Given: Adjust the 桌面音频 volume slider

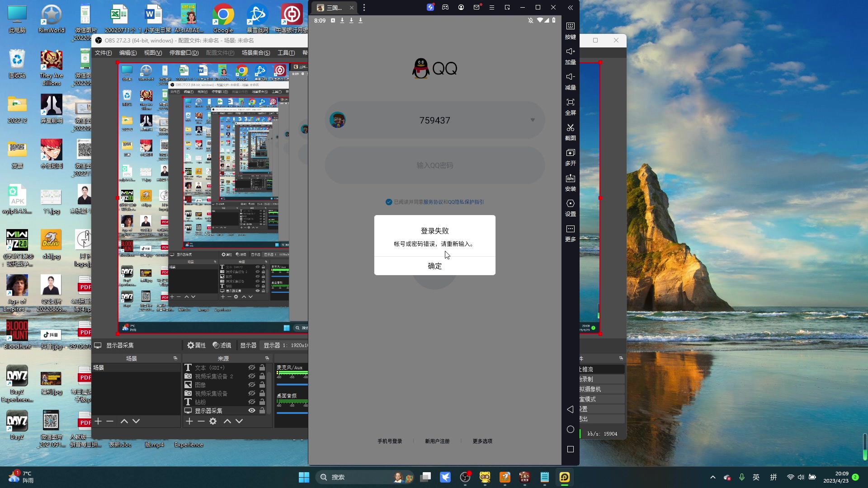Looking at the screenshot, I should pyautogui.click(x=292, y=413).
